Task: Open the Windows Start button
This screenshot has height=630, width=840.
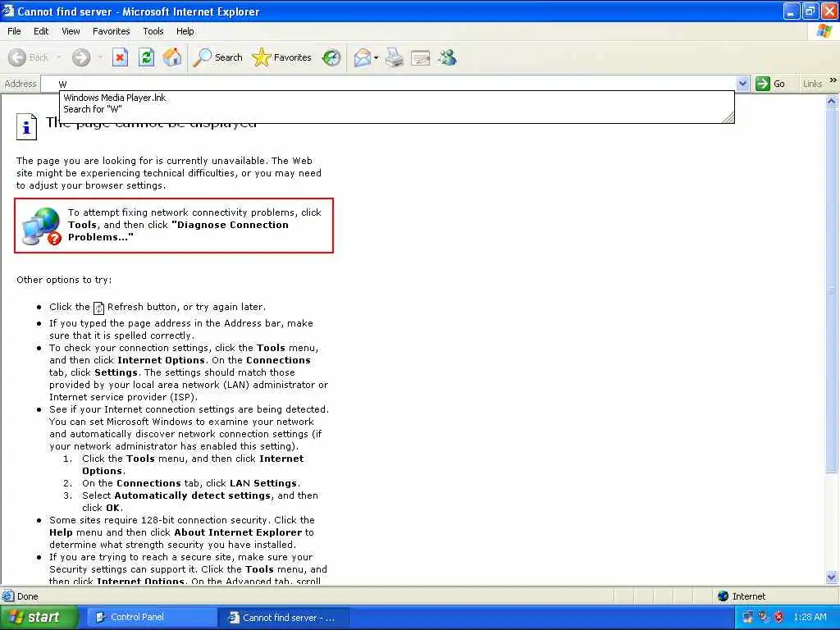Action: coord(39,617)
